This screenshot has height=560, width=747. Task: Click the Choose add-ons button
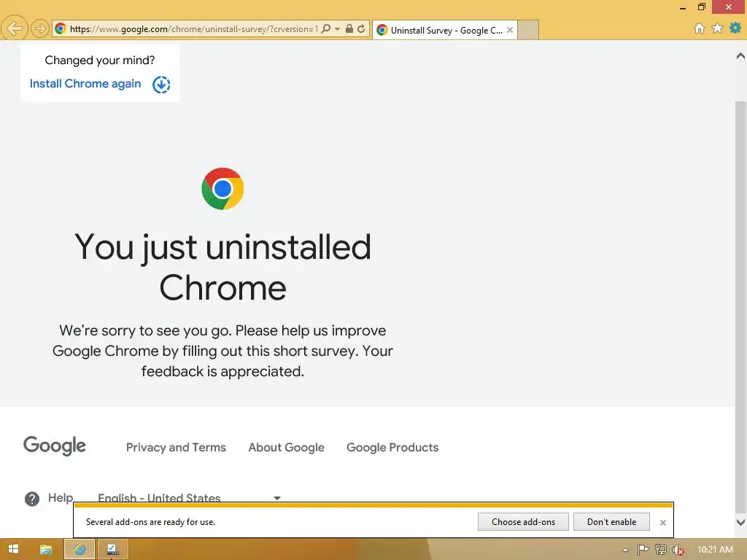[523, 522]
